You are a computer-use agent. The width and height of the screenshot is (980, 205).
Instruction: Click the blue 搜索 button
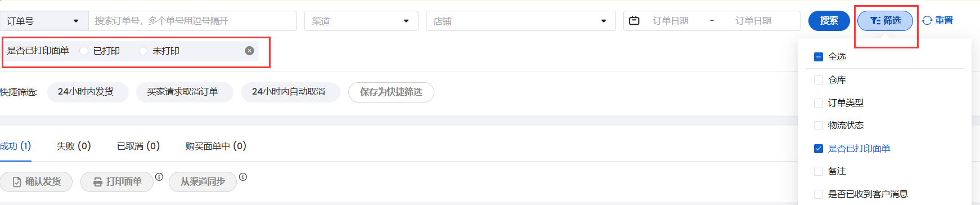click(x=829, y=21)
